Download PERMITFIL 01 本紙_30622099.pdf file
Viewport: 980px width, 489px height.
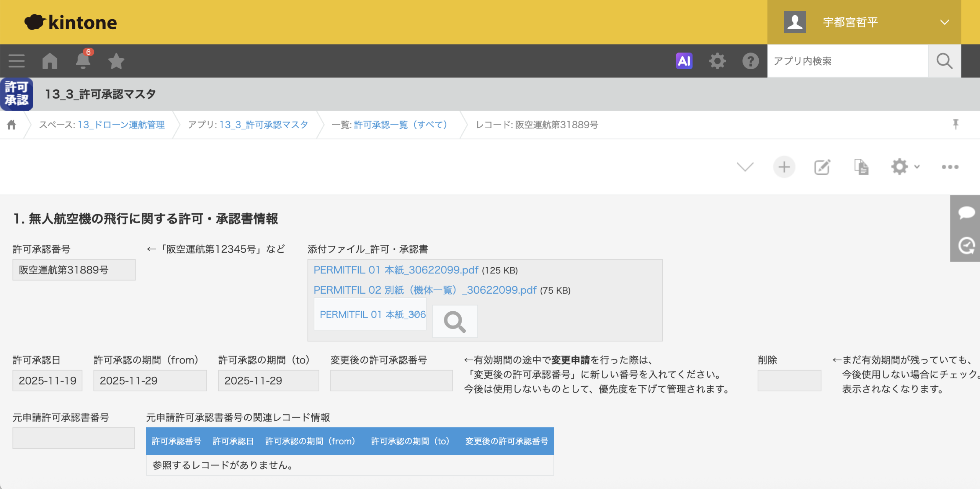click(396, 270)
